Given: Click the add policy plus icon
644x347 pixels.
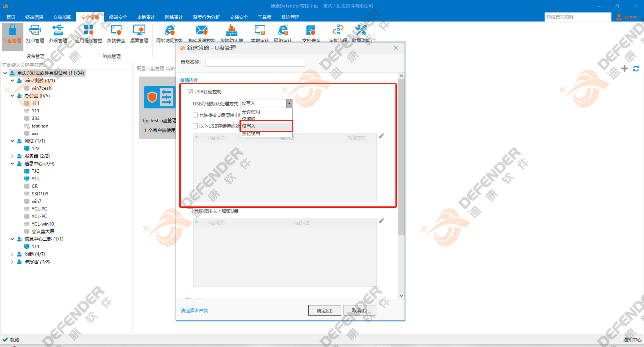Looking at the screenshot, I should coord(624,68).
